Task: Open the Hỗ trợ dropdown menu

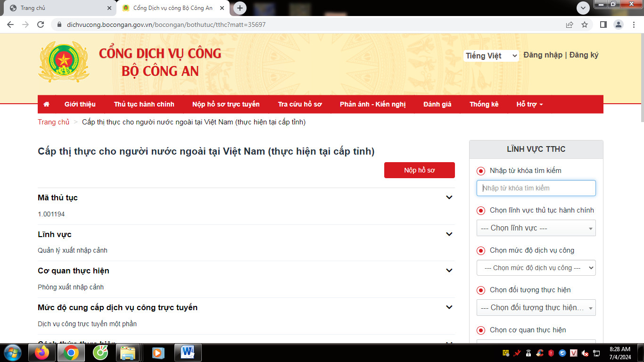Action: point(529,104)
